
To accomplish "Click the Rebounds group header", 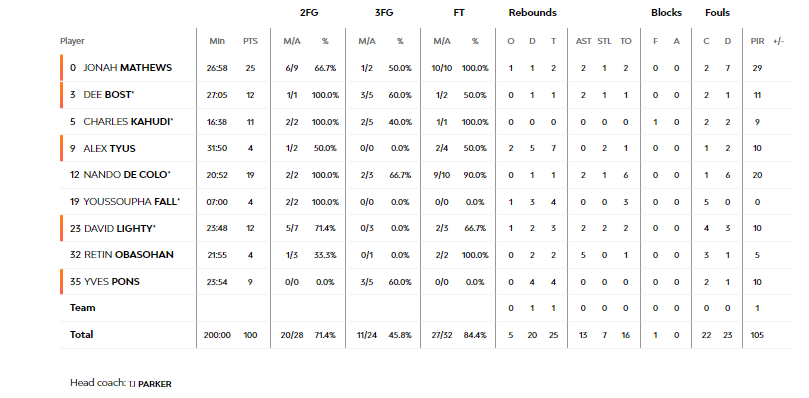I will click(x=532, y=13).
